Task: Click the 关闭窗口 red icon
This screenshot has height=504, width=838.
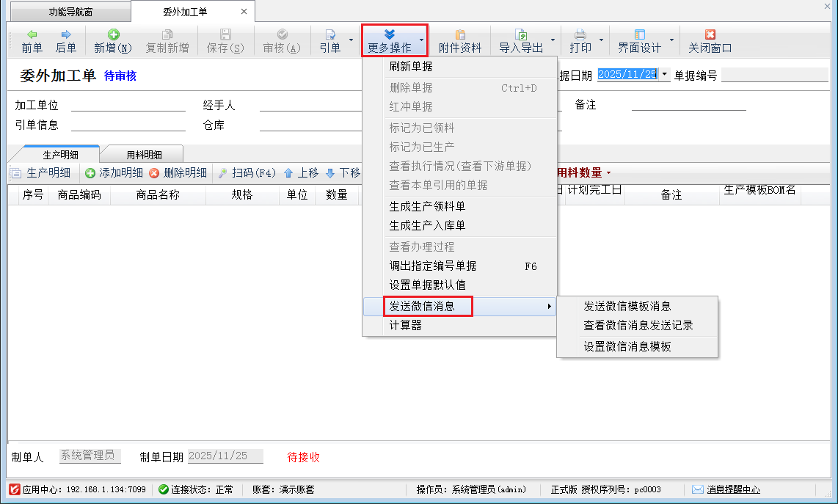Action: [x=710, y=34]
